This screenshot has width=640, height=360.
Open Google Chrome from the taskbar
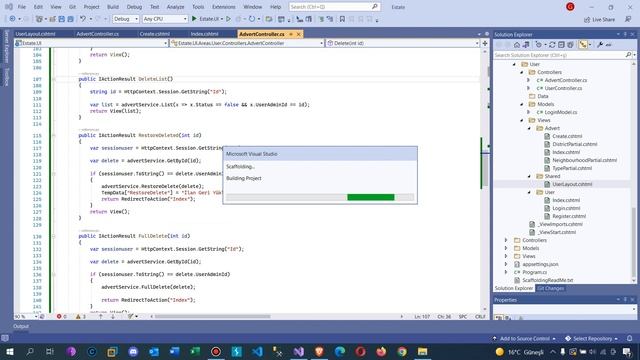pyautogui.click(x=402, y=351)
